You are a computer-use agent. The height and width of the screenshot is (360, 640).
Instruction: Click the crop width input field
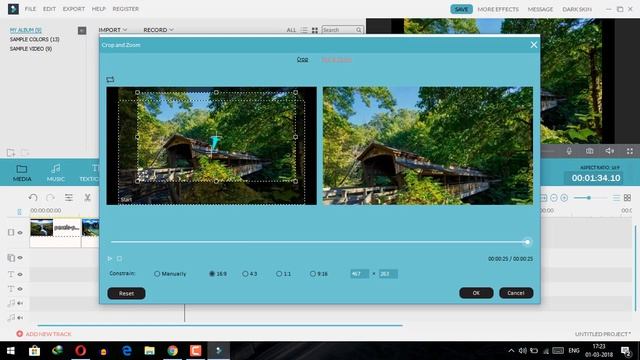tap(359, 274)
